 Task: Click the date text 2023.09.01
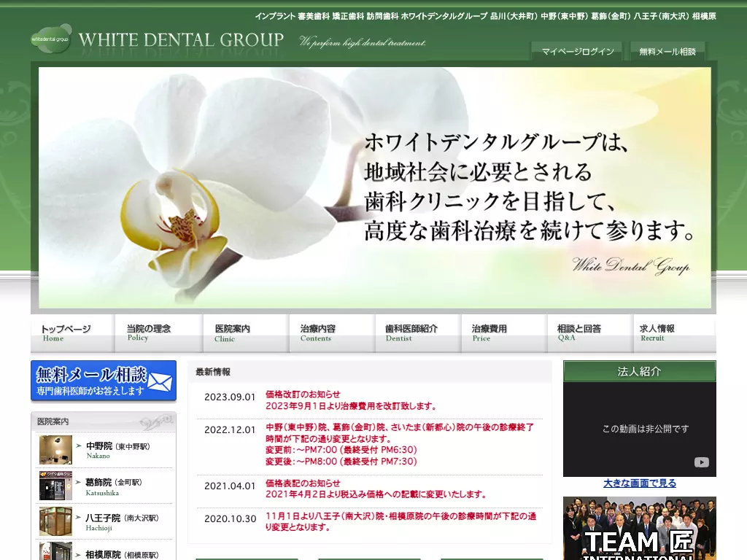(x=230, y=397)
